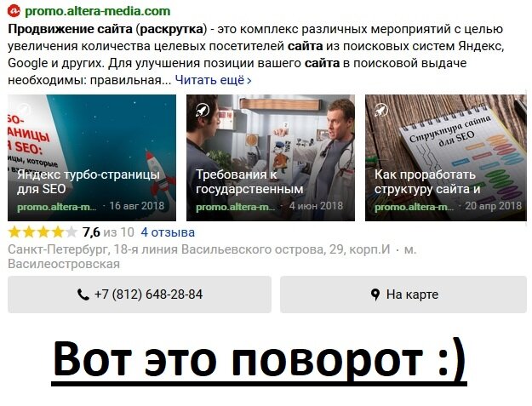Screen dimensions: 532x406
Task: Open the 4 отзыва reviews link
Action: pyautogui.click(x=168, y=232)
